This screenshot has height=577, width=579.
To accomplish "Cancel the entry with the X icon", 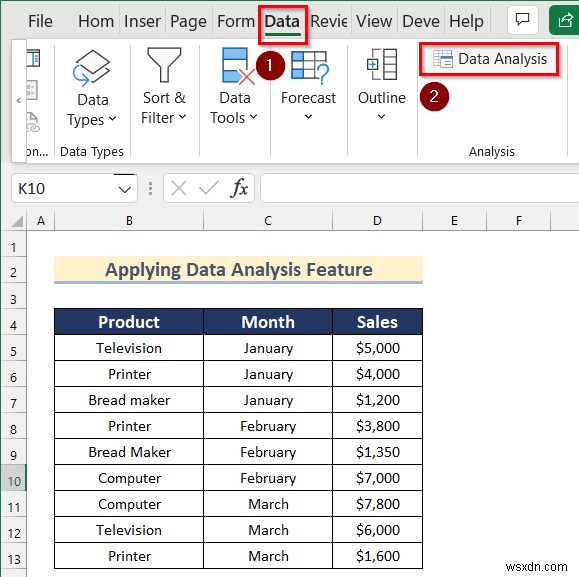I will (x=179, y=188).
